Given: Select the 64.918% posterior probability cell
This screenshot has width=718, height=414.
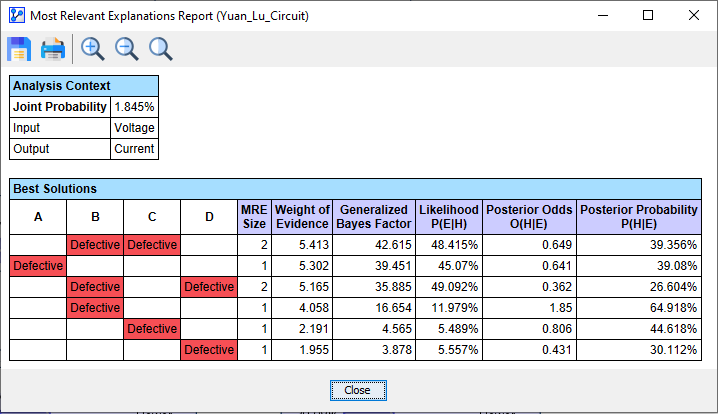Looking at the screenshot, I should point(639,307).
